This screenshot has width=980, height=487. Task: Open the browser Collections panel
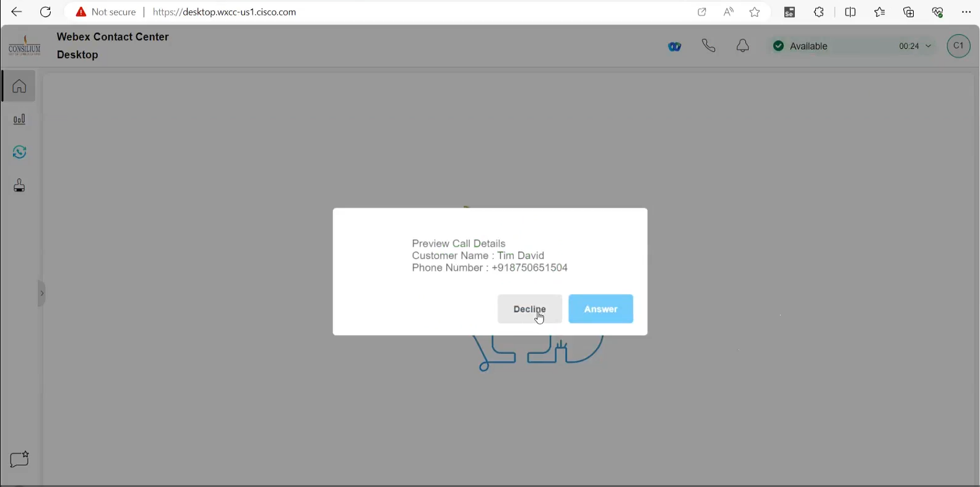click(909, 12)
